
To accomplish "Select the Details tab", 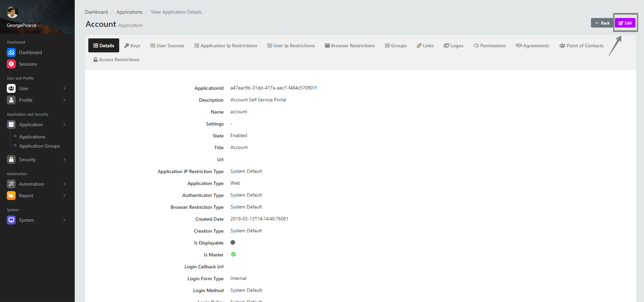I will pos(104,46).
